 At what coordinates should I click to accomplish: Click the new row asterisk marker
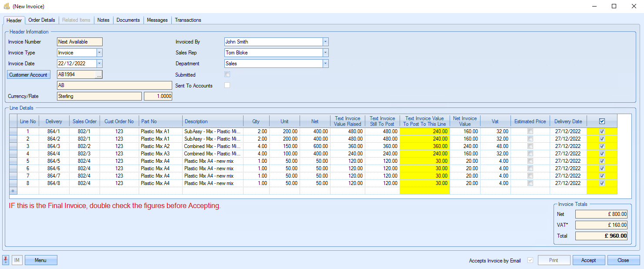13,191
